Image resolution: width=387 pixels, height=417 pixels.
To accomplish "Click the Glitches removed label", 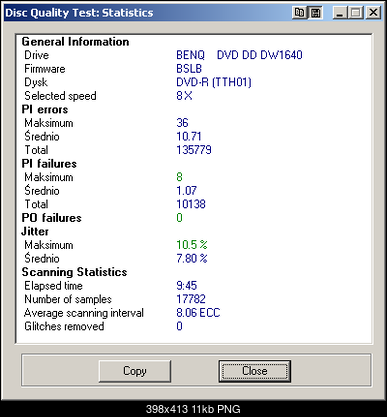I will (x=64, y=326).
